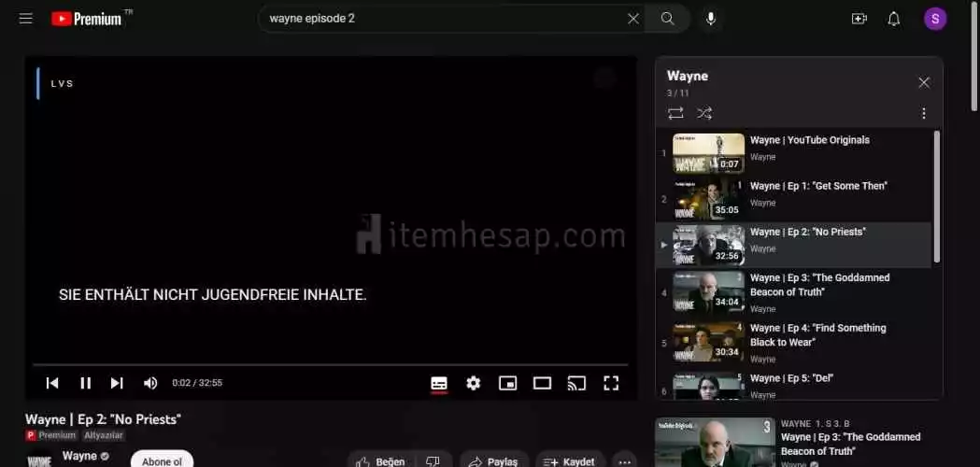Toggle playlist loop mode

tap(675, 113)
